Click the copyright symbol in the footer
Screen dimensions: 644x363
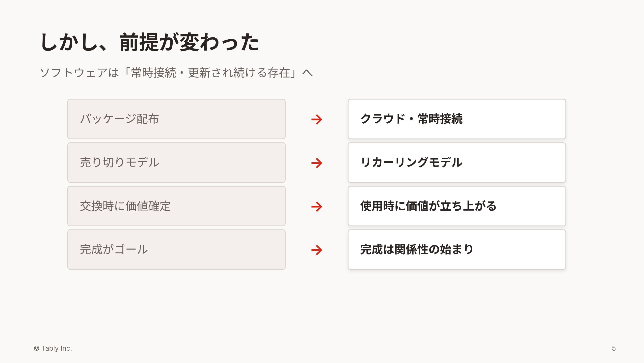[36, 348]
